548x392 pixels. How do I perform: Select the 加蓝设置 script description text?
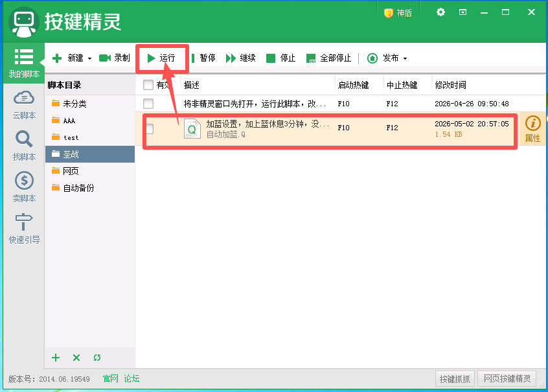(x=267, y=124)
